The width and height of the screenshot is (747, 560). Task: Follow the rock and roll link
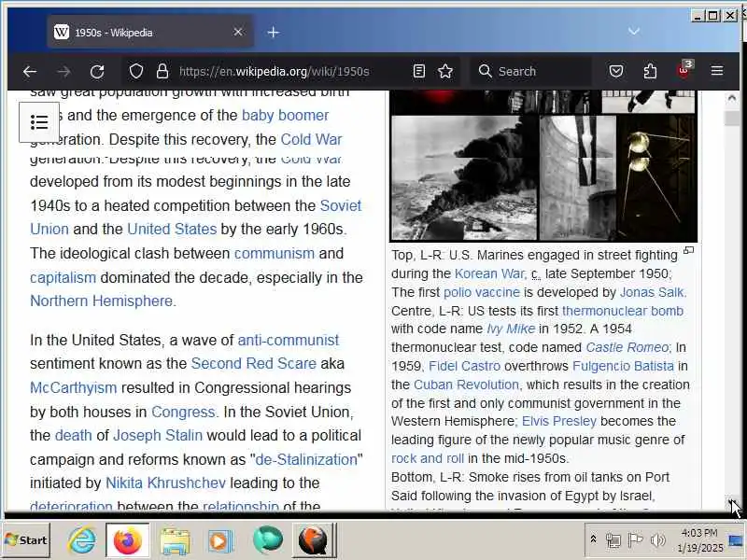[428, 458]
